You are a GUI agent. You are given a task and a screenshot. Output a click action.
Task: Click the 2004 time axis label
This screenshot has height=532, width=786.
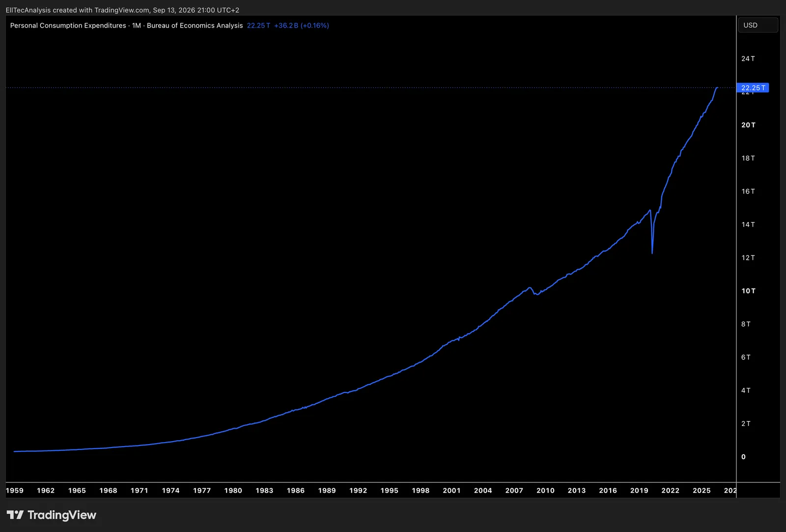[x=483, y=490]
